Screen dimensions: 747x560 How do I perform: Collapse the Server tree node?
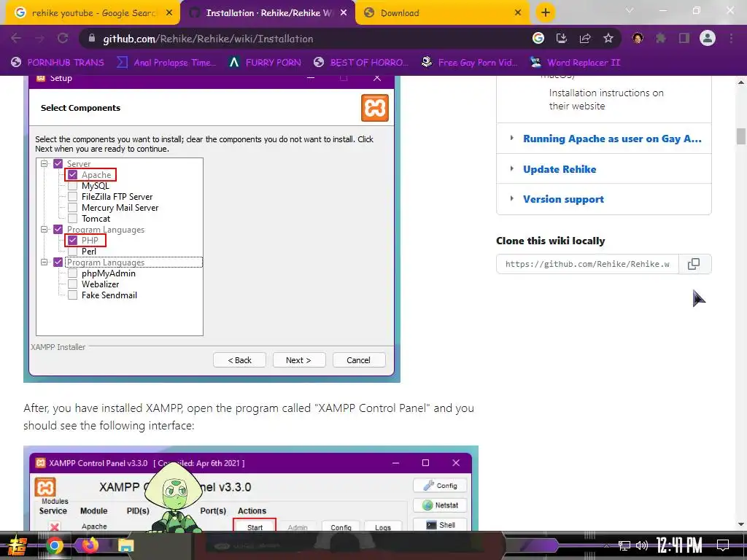coord(44,164)
